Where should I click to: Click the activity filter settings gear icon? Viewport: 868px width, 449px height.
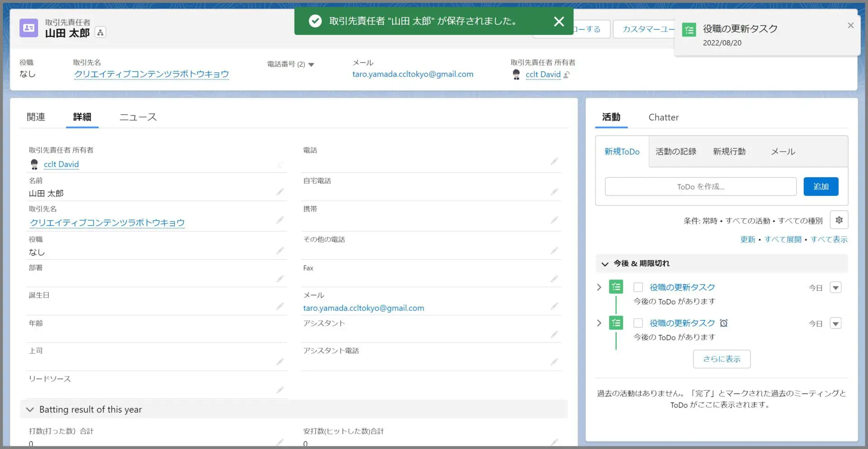(839, 220)
